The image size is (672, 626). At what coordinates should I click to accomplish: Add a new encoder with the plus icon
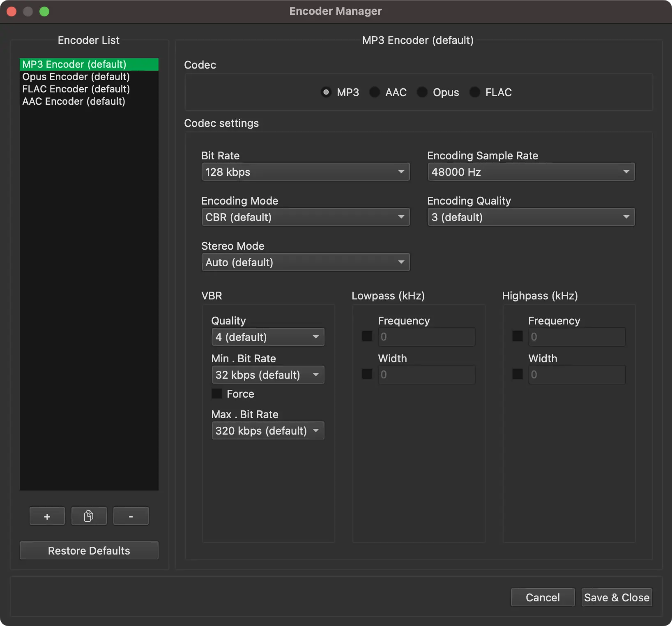click(47, 516)
